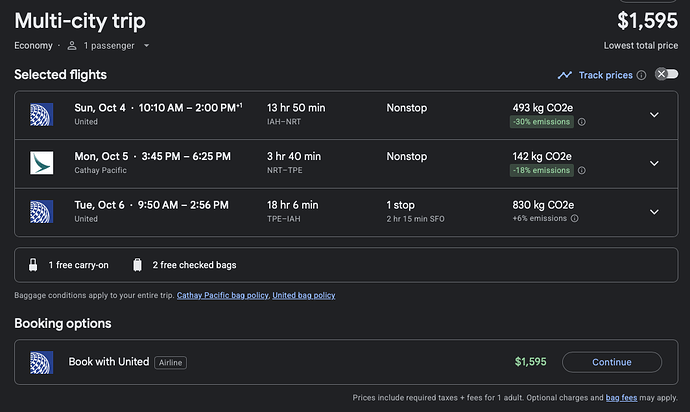
Task: Click the '830 kg CO2e' value
Action: pyautogui.click(x=543, y=205)
